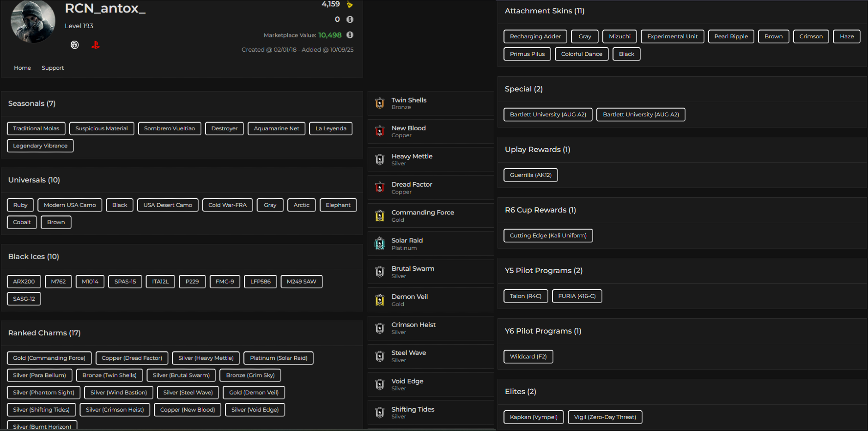Select the La Leyenda seasonal tag
The width and height of the screenshot is (868, 431).
[331, 128]
